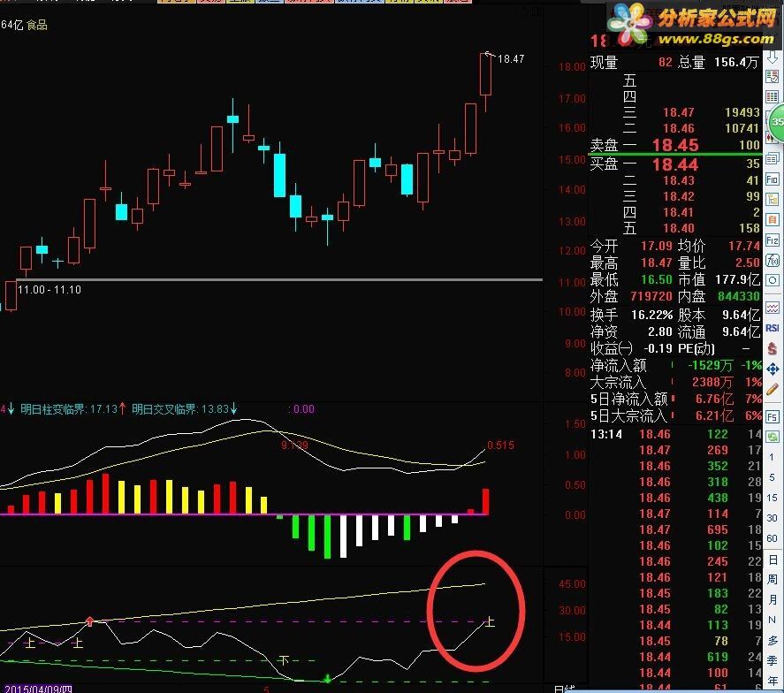Switch to 60-minute period
This screenshot has width=784, height=693.
click(772, 538)
